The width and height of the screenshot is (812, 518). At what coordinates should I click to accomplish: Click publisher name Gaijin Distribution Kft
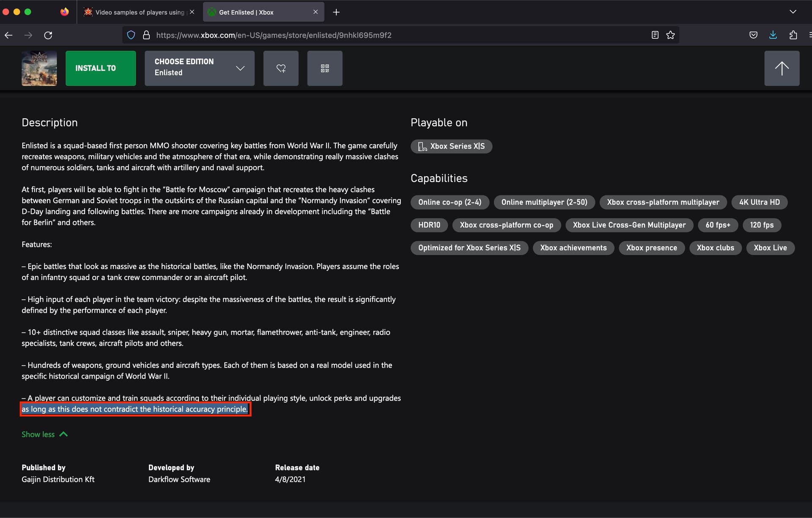(58, 479)
